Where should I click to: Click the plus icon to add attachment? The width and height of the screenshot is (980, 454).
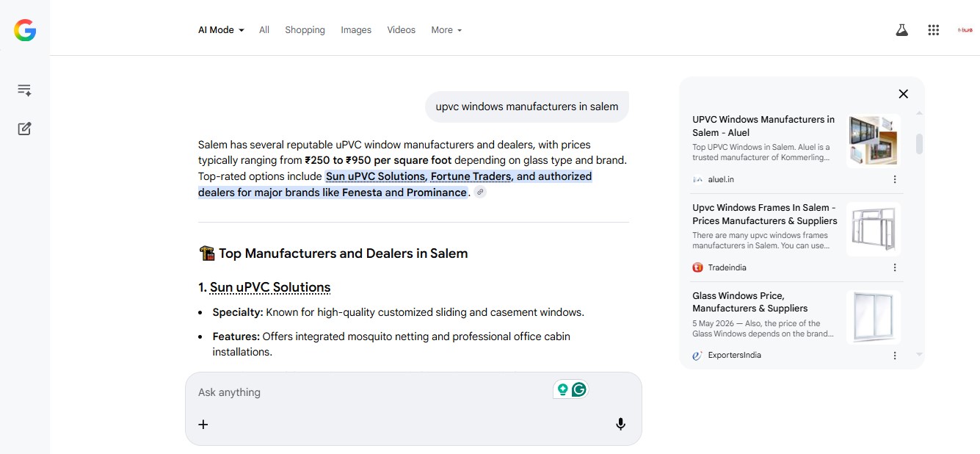coord(203,424)
